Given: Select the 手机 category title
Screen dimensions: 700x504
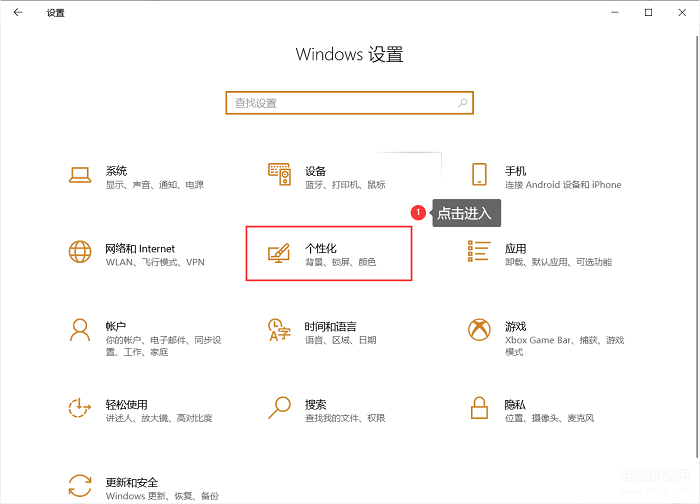Looking at the screenshot, I should (x=515, y=171).
